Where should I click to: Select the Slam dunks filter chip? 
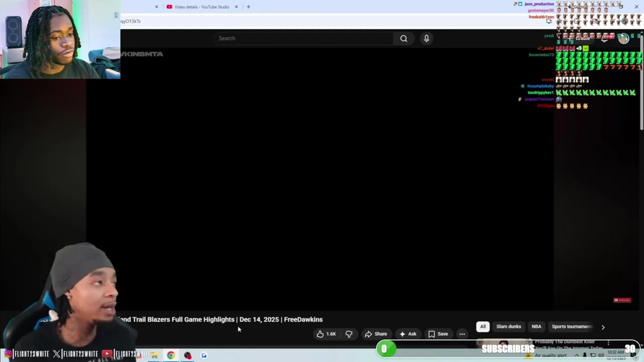coord(509,327)
